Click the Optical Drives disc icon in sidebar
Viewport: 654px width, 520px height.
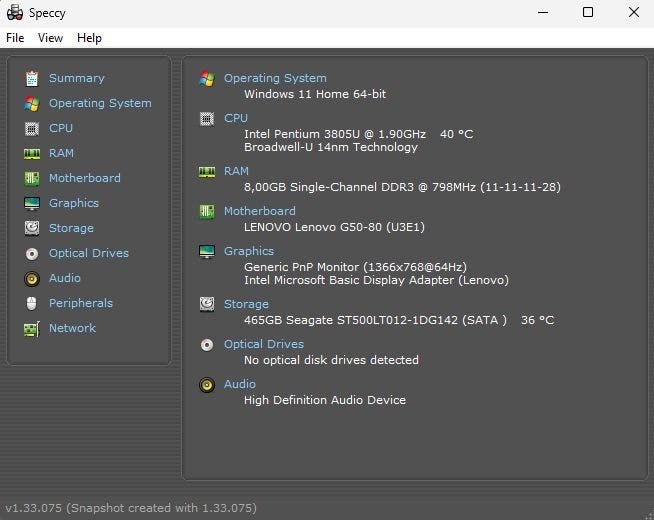click(32, 254)
